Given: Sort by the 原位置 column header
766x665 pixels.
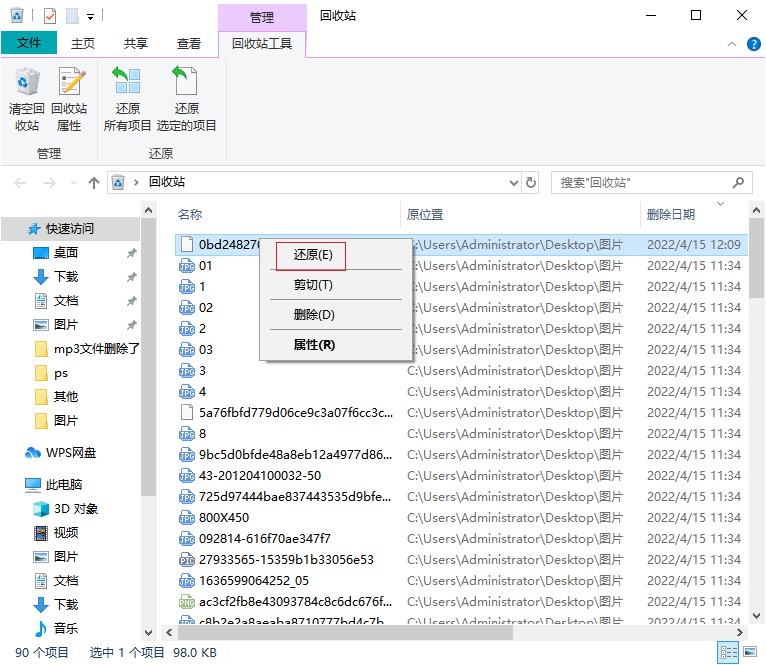Looking at the screenshot, I should click(425, 215).
